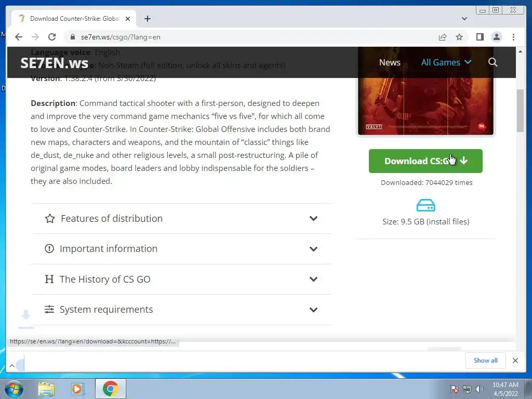The height and width of the screenshot is (399, 532).
Task: Expand System requirements section
Action: tap(181, 310)
